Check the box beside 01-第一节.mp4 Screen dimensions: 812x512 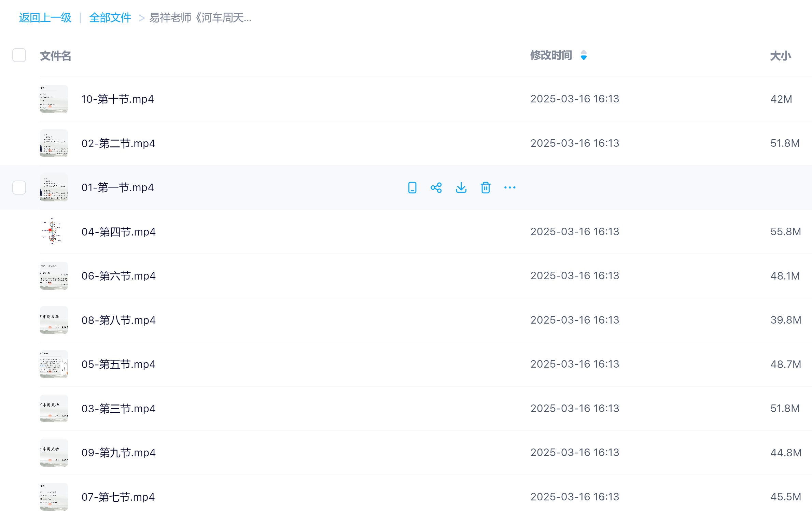19,187
